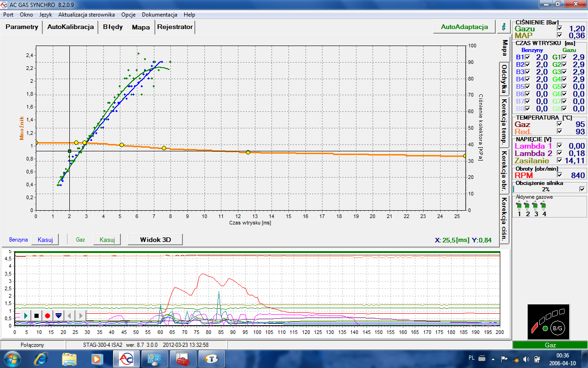The width and height of the screenshot is (588, 368).
Task: Show hidden tray icons arrow
Action: (x=494, y=359)
